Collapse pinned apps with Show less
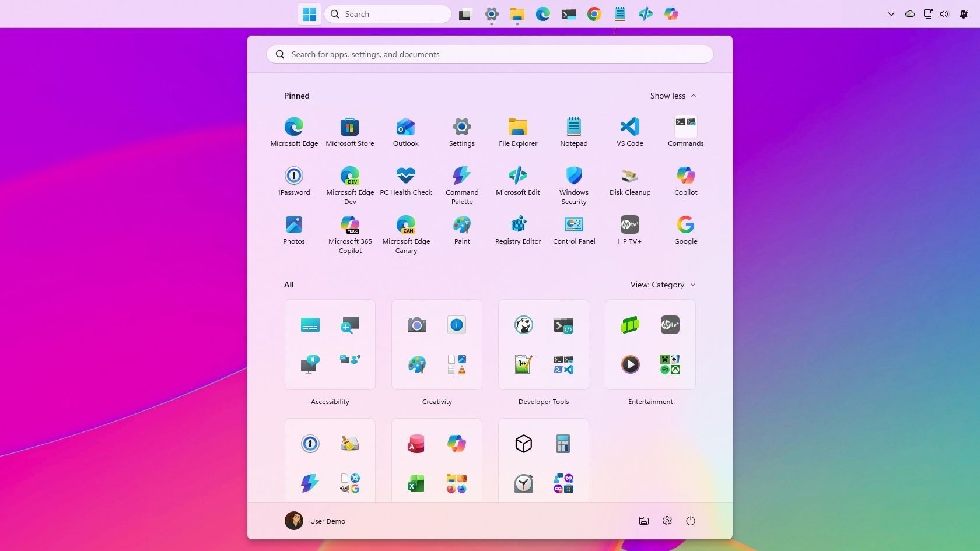Image resolution: width=980 pixels, height=551 pixels. coord(673,96)
